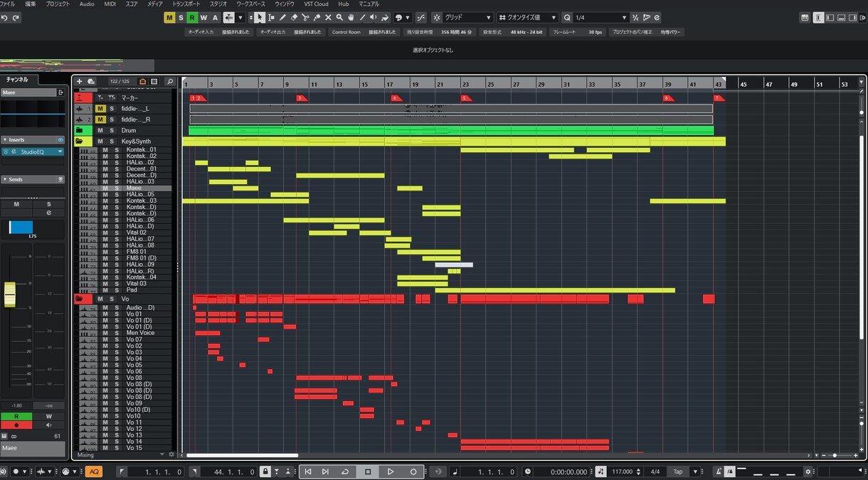Click the horizontal scrollbar below the arrangement
This screenshot has height=480, width=868.
(x=242, y=455)
